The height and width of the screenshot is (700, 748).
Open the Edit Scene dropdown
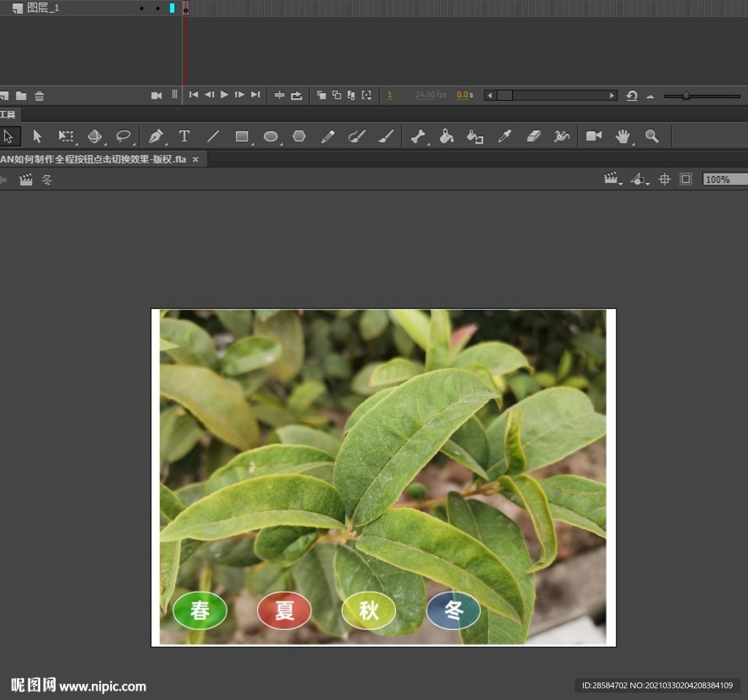click(612, 179)
